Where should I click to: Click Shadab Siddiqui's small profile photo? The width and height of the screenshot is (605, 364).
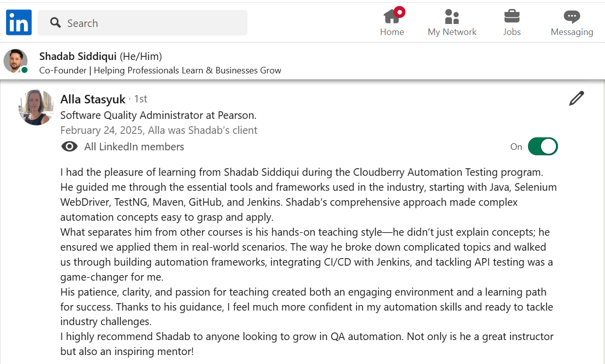point(15,61)
